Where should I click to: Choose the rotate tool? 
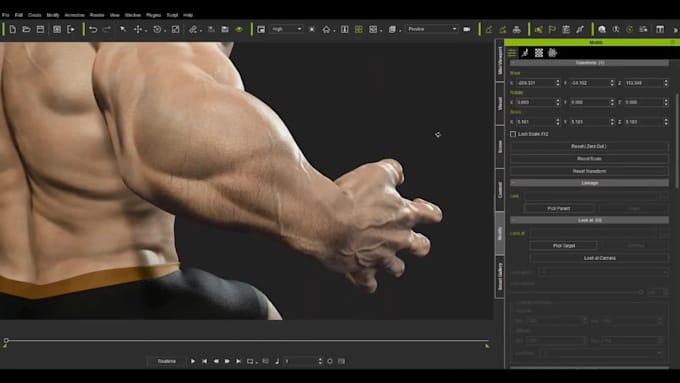coord(157,29)
